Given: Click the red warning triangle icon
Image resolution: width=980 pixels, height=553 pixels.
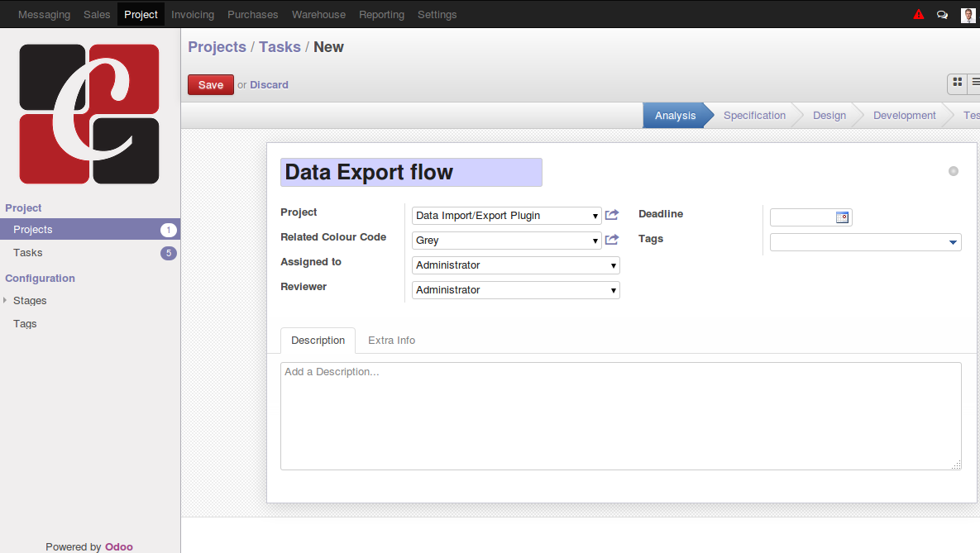Looking at the screenshot, I should (x=918, y=14).
